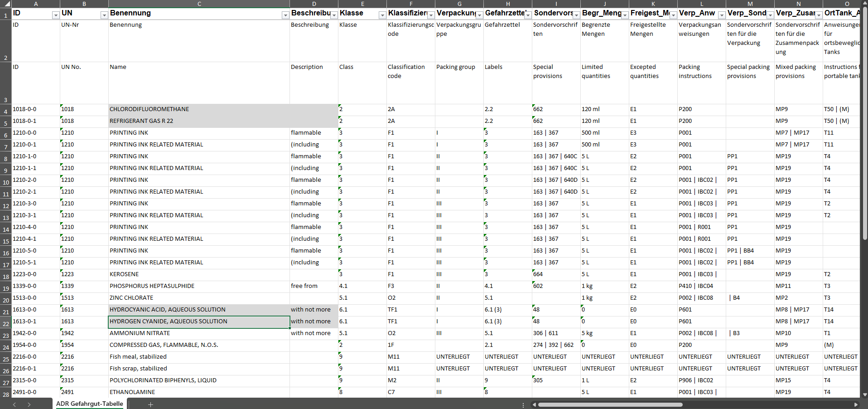This screenshot has width=868, height=409.
Task: Switch to ADR Gefahrgut-Tabelle sheet tab
Action: click(90, 404)
